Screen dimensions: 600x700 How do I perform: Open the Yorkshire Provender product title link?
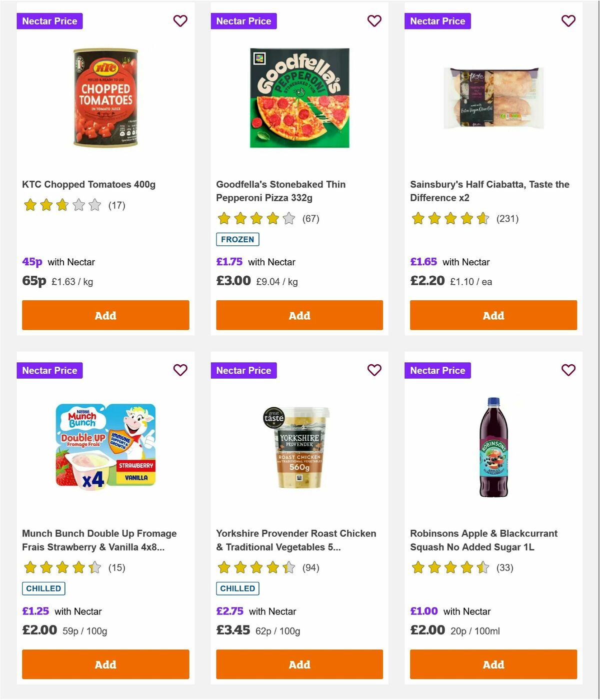tap(295, 540)
